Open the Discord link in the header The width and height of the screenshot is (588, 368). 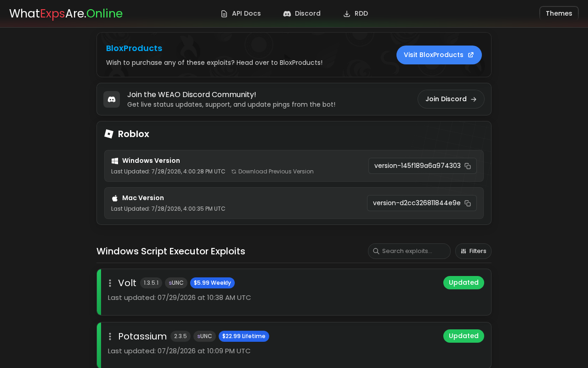(302, 13)
